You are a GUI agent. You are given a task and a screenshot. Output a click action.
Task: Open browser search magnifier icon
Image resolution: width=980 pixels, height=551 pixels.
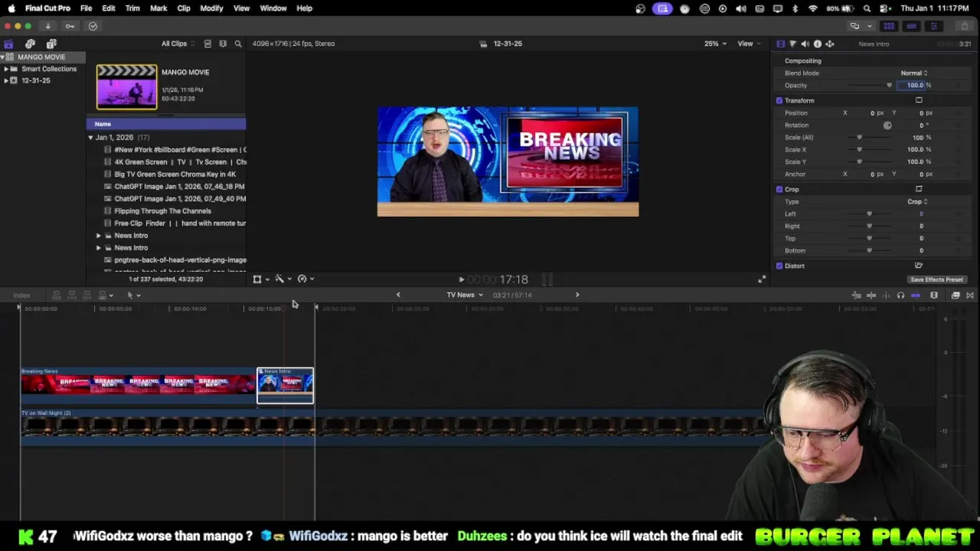point(238,44)
